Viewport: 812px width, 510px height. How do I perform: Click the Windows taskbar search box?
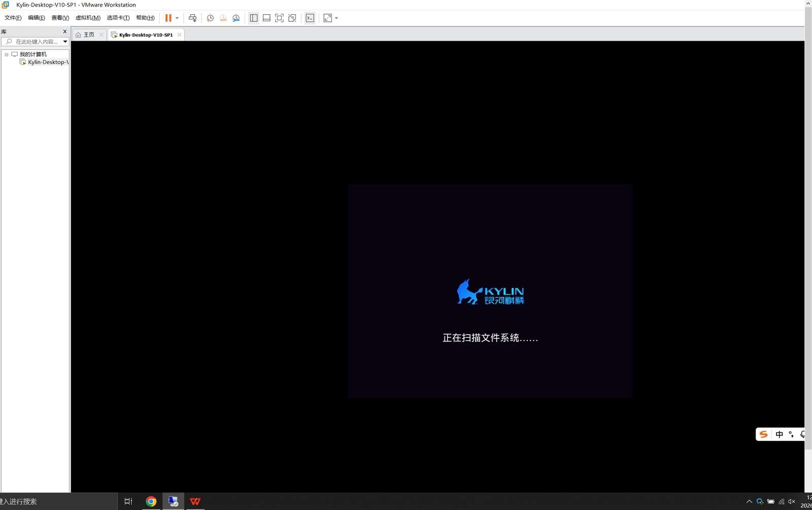click(58, 501)
